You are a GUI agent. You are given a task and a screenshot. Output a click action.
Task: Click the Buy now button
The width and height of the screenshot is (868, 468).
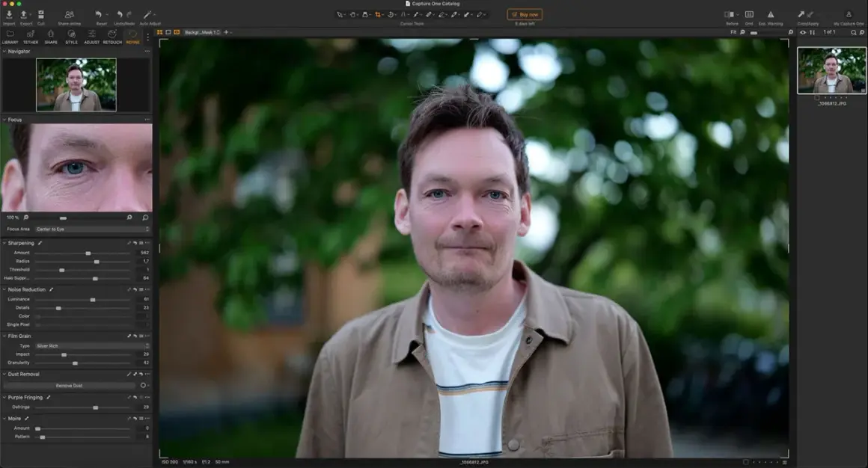(x=525, y=14)
